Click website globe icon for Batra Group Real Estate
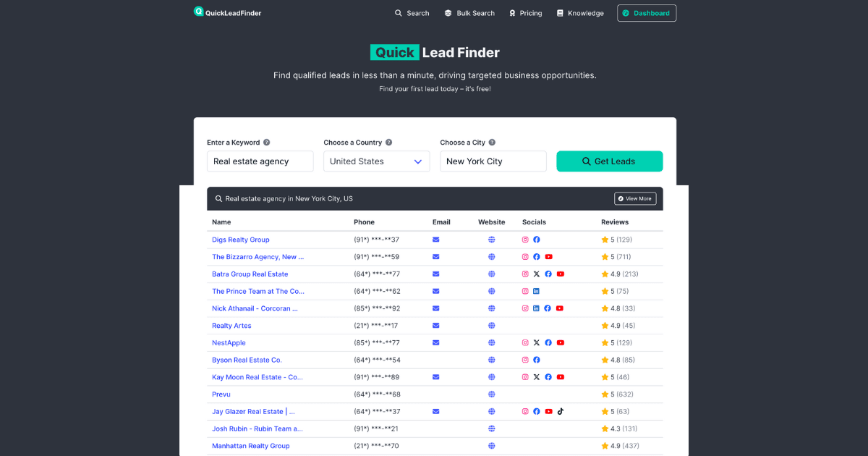Image resolution: width=868 pixels, height=456 pixels. [492, 274]
